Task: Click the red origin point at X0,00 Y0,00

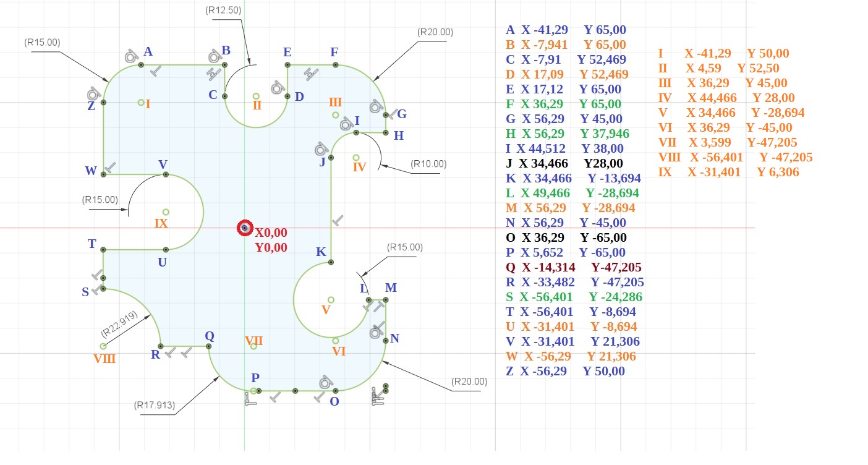Action: (x=245, y=228)
